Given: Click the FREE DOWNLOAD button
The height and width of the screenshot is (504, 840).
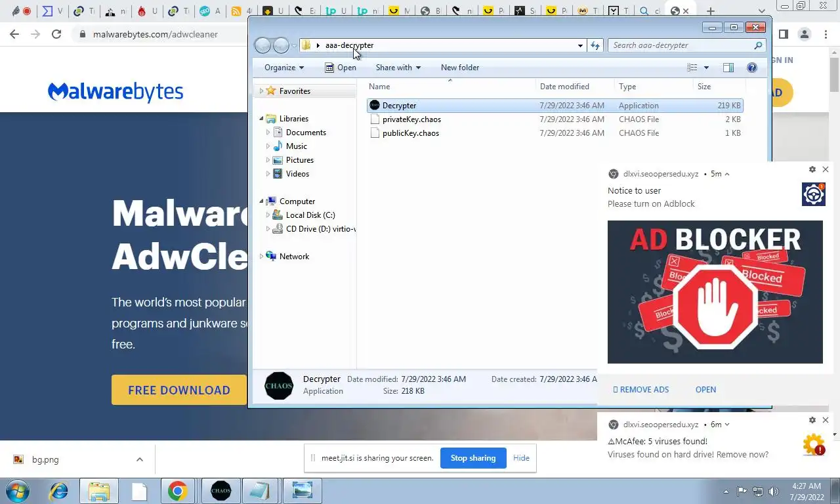Looking at the screenshot, I should click(x=179, y=390).
